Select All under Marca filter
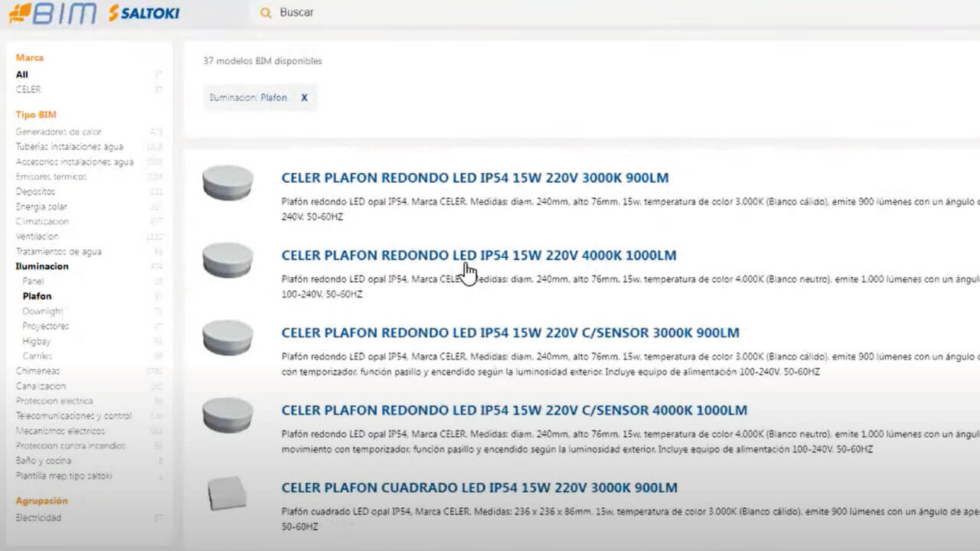 [22, 75]
